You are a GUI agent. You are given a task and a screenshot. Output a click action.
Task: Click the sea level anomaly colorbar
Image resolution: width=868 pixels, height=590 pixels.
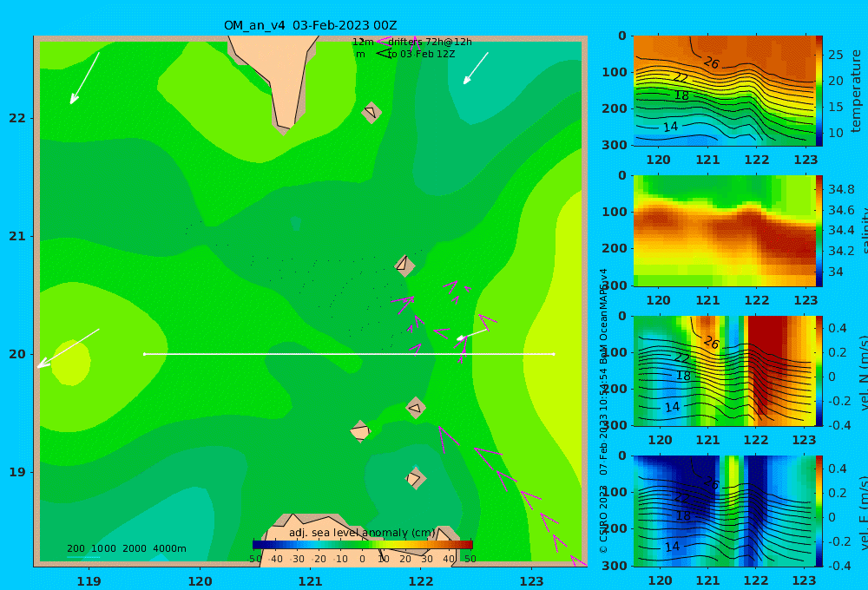[363, 545]
